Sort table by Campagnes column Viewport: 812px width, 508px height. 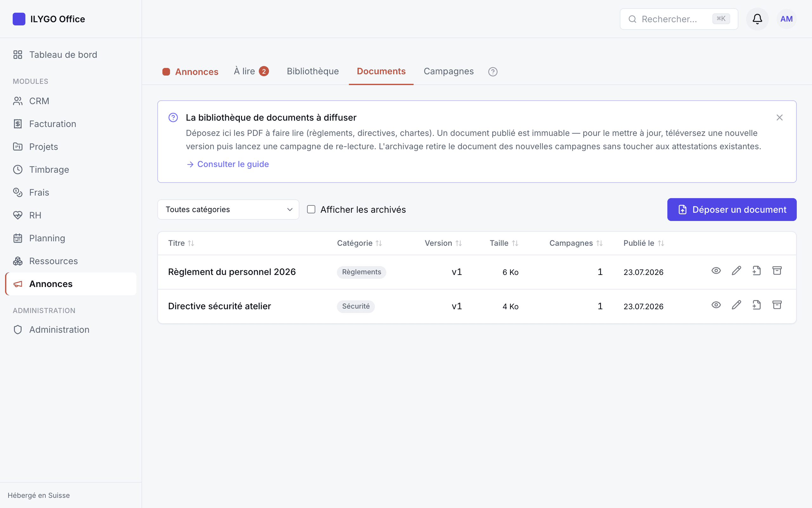(576, 243)
